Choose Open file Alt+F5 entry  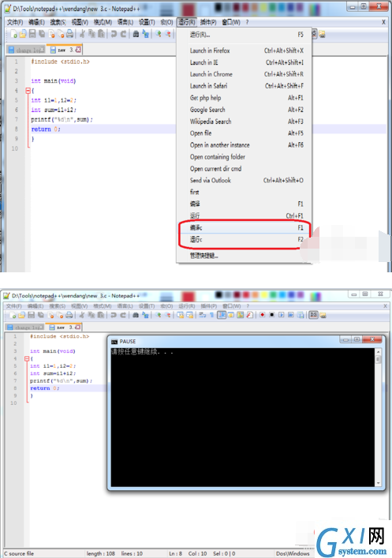point(245,133)
